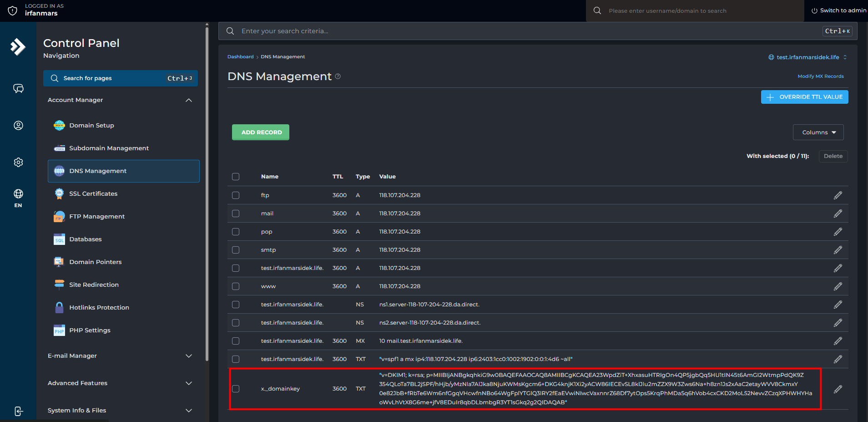868x422 pixels.
Task: Open Domain Pointers page
Action: [96, 262]
